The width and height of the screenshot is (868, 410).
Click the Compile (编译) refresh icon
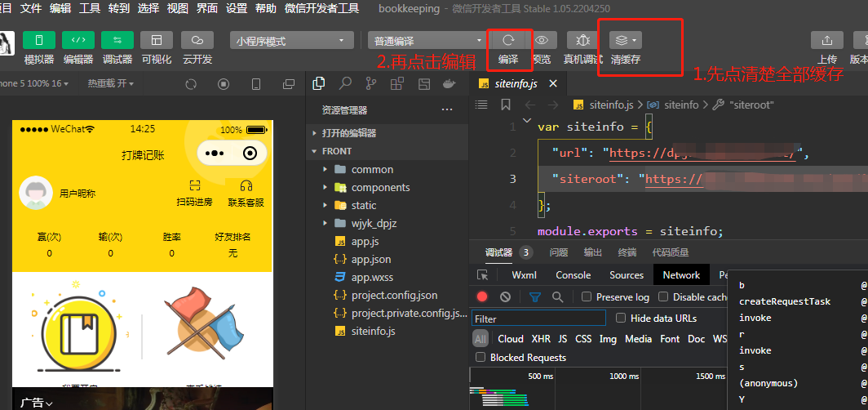[508, 41]
